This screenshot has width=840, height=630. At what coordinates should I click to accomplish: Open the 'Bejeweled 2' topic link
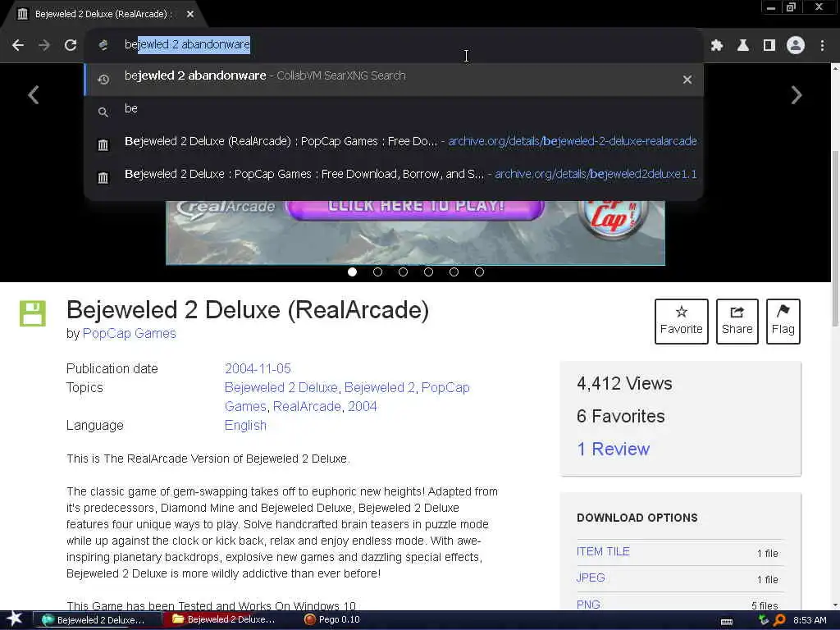point(380,388)
